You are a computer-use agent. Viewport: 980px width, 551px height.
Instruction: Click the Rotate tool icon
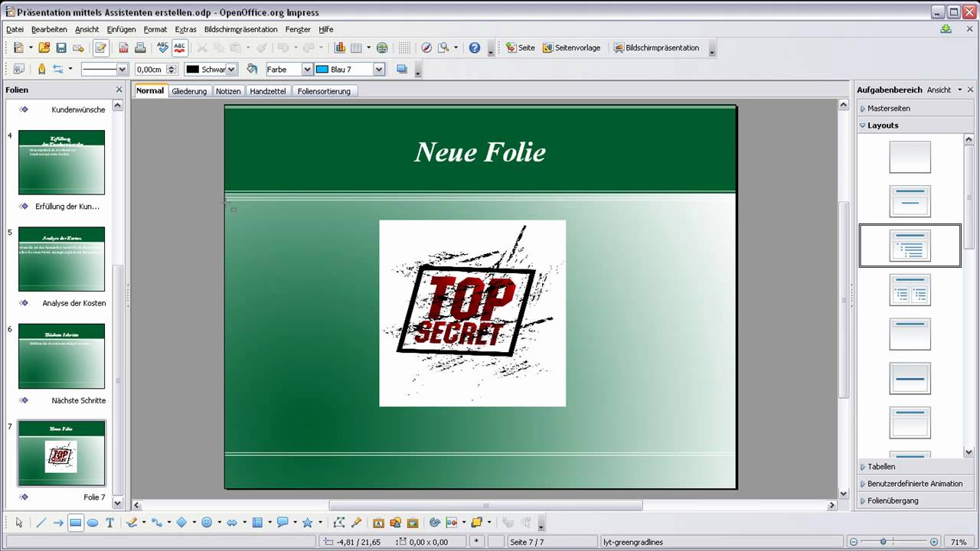point(435,523)
